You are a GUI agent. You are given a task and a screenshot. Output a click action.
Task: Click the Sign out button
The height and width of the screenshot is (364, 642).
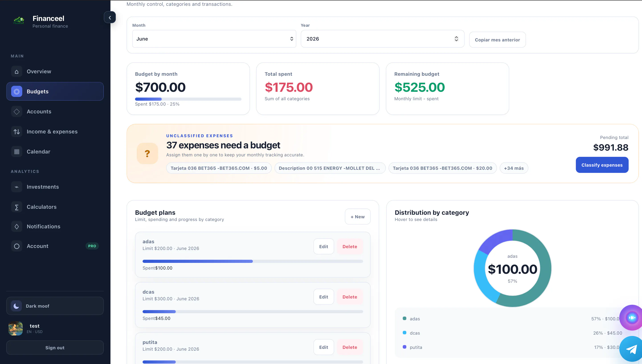(55, 348)
